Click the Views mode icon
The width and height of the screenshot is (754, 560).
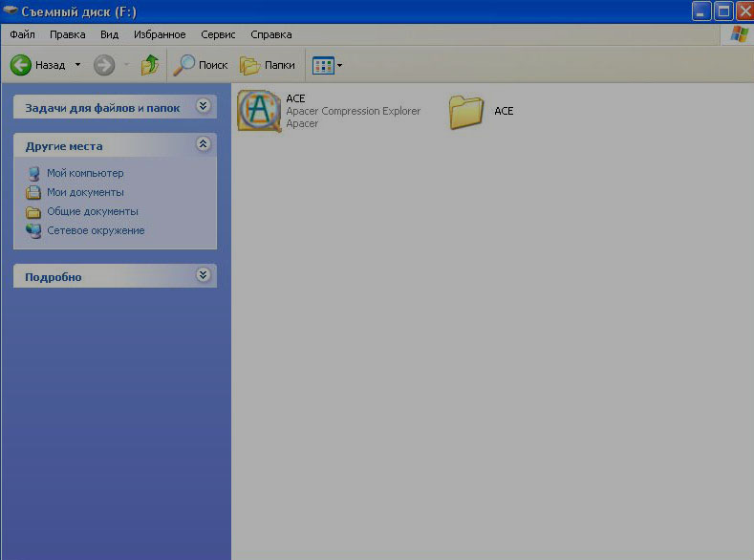[x=323, y=65]
